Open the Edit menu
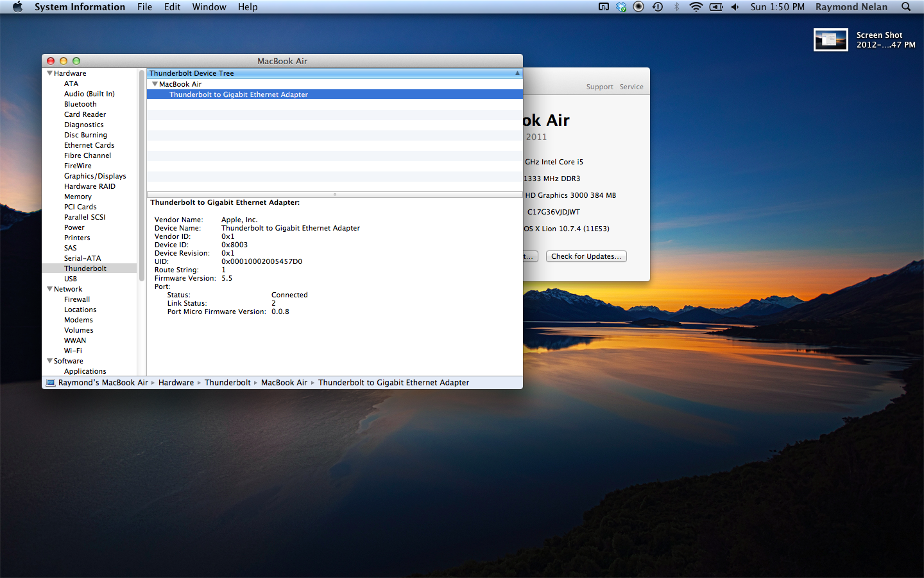The width and height of the screenshot is (924, 578). click(172, 7)
